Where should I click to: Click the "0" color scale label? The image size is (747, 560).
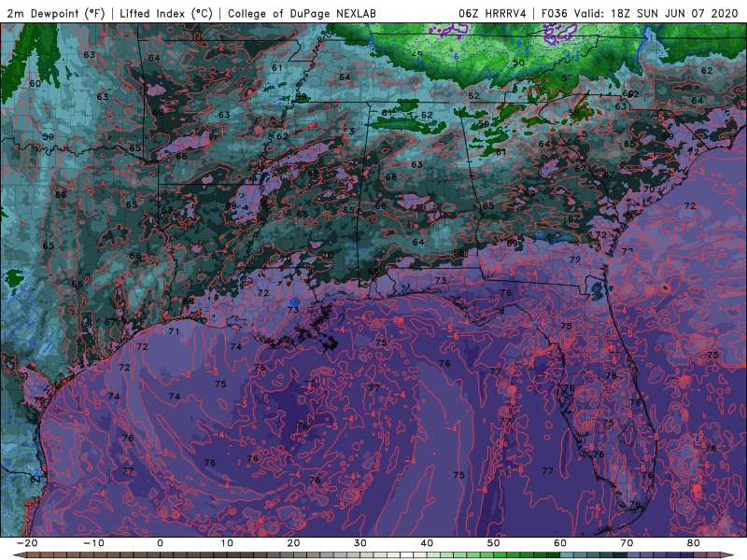160,543
